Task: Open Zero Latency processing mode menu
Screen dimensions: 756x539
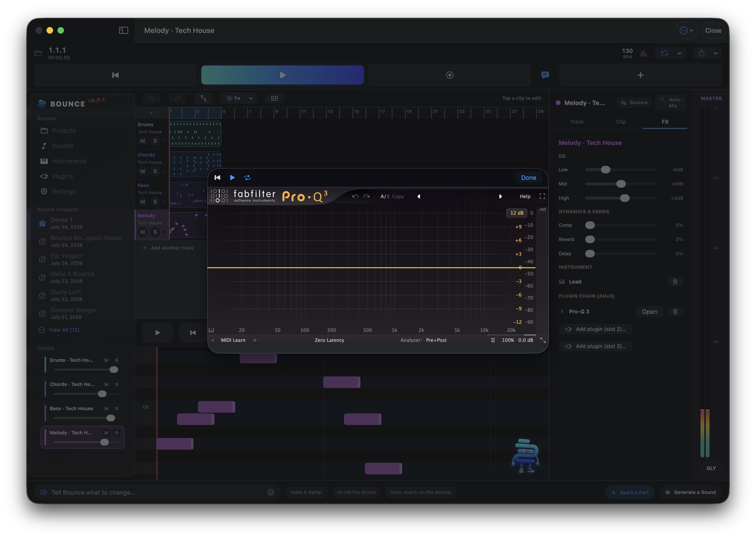Action: click(329, 340)
